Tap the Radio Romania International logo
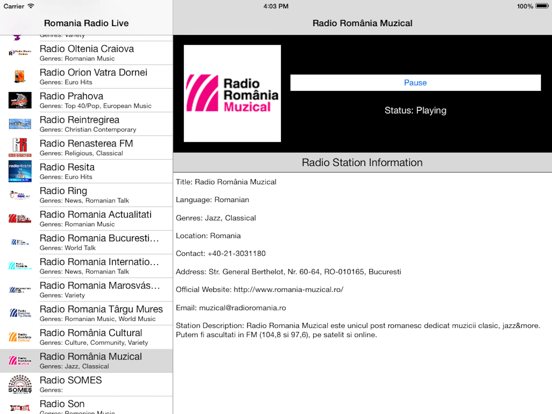The height and width of the screenshot is (414, 552). point(20,266)
